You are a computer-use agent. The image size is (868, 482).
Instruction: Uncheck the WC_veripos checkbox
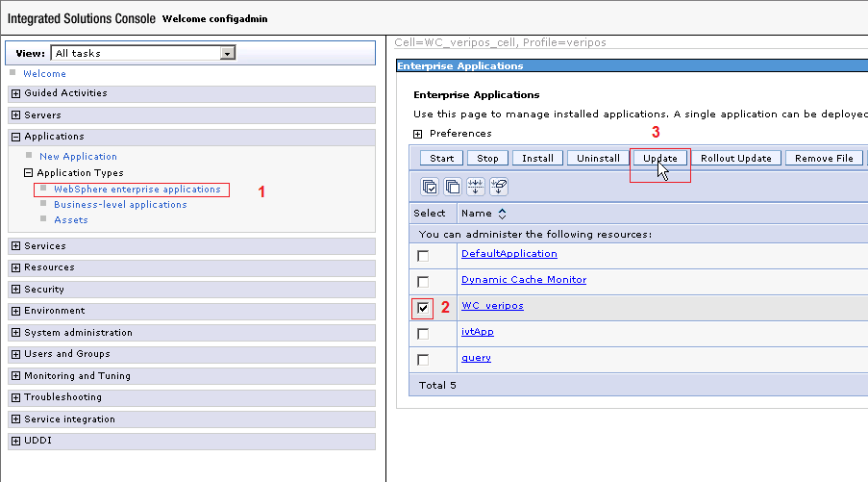pos(423,308)
